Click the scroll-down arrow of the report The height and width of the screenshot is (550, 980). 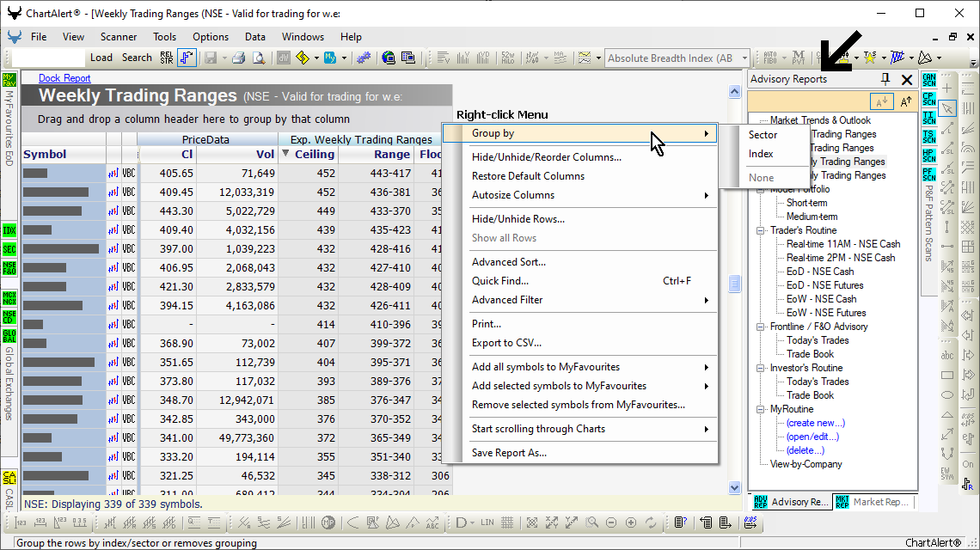(734, 487)
